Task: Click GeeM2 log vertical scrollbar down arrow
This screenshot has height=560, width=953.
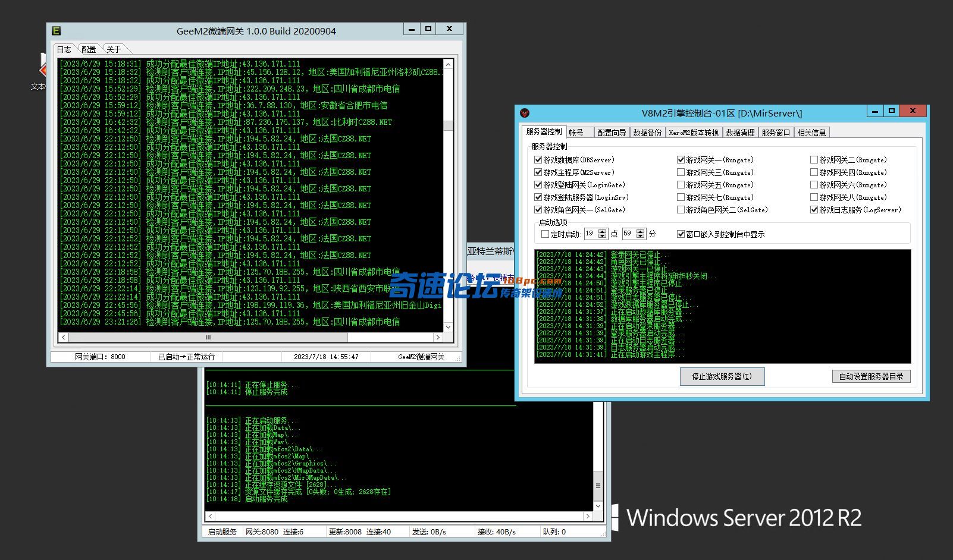Action: point(448,327)
